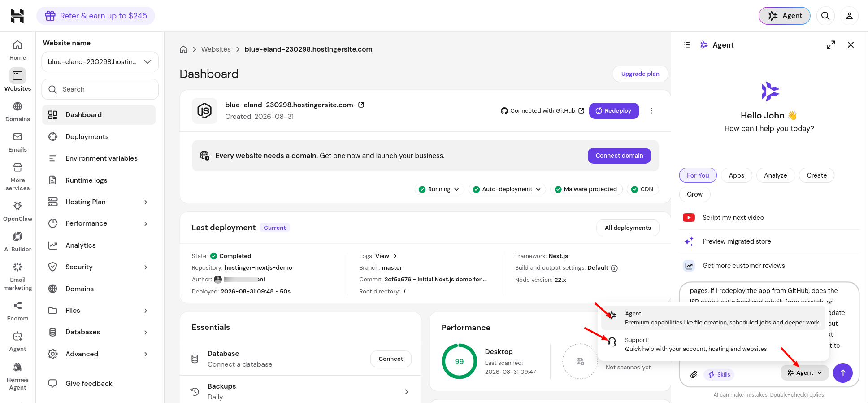The image size is (868, 403).
Task: Click Refer & earn banner
Action: point(96,16)
